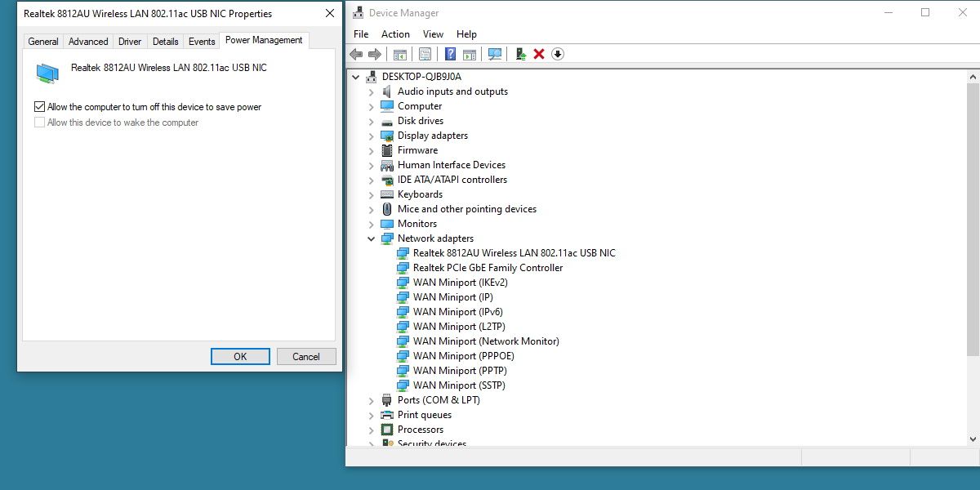Click the Show/Hide console tree icon
Screen dimensions: 980x490
400,54
